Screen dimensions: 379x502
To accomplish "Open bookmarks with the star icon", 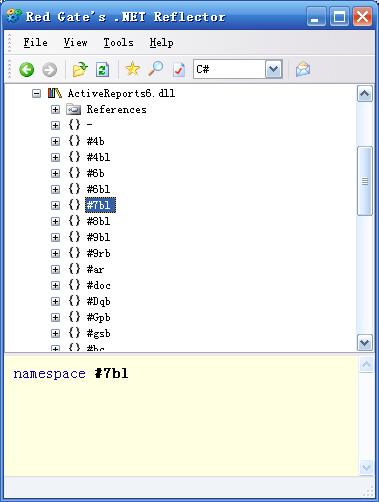I will [x=132, y=69].
